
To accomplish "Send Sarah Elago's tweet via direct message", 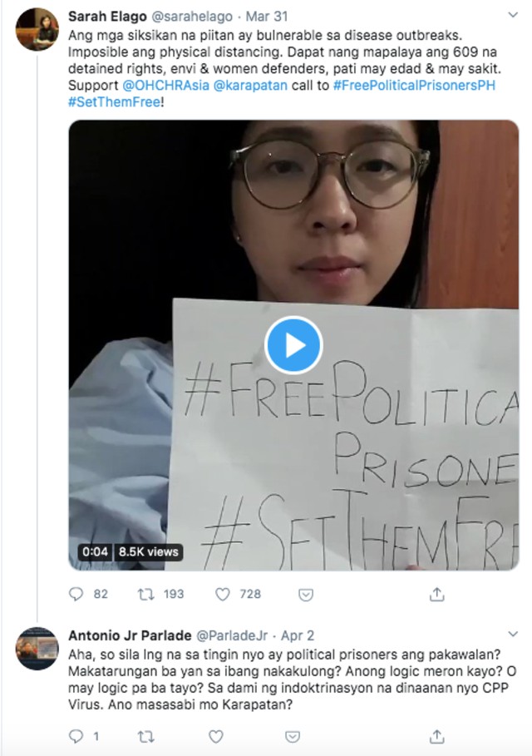I will tap(306, 595).
